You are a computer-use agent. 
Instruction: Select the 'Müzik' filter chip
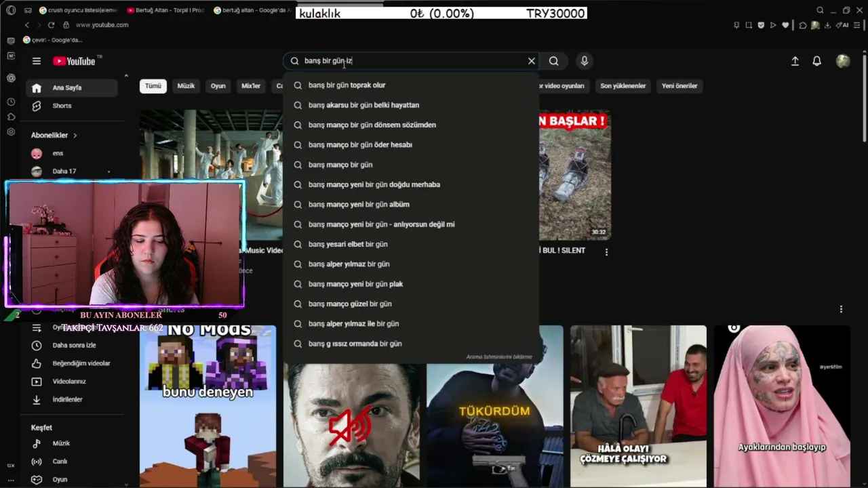(x=186, y=86)
